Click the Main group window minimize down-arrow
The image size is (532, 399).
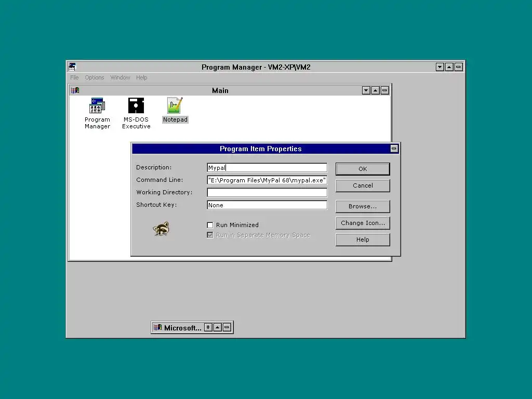point(366,90)
